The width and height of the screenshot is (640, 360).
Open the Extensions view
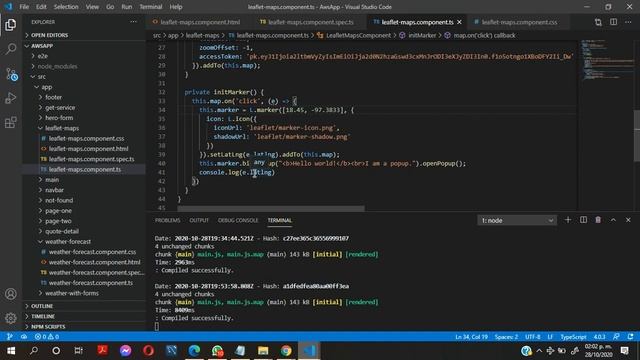click(x=11, y=122)
